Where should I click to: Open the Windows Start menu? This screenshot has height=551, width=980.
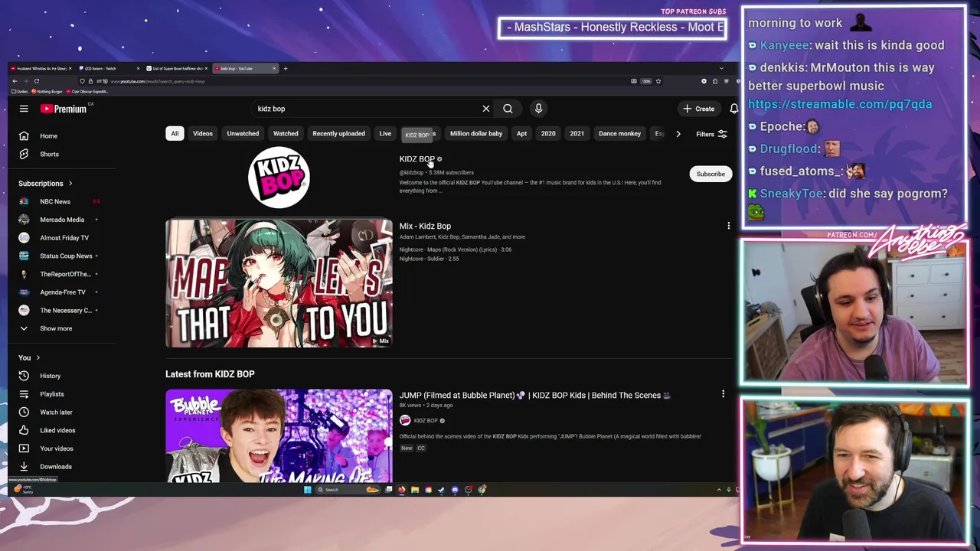point(308,490)
